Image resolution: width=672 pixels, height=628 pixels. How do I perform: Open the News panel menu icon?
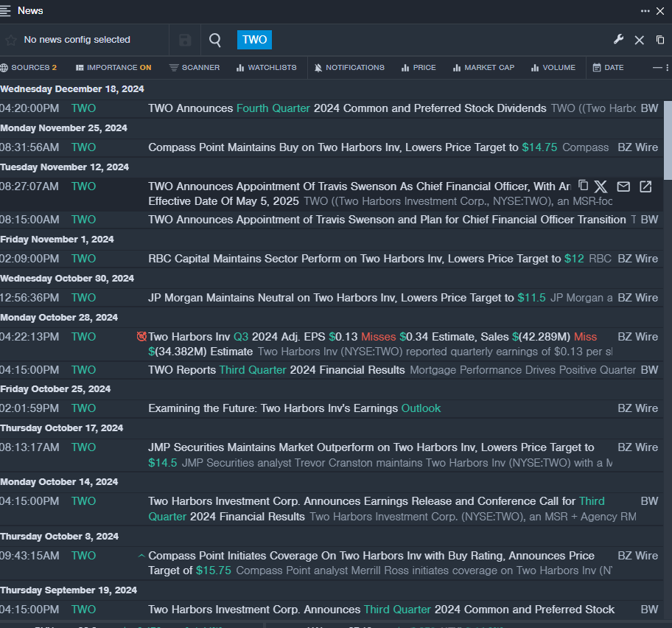click(x=5, y=11)
